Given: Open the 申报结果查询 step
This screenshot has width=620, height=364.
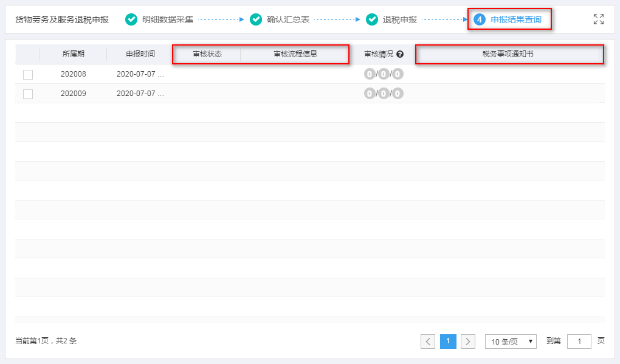Looking at the screenshot, I should coord(516,19).
